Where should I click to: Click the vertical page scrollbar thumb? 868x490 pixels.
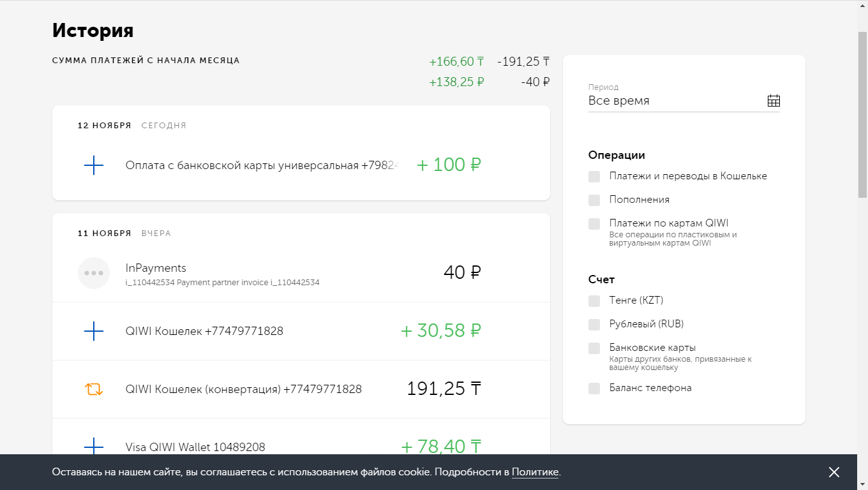[862, 114]
